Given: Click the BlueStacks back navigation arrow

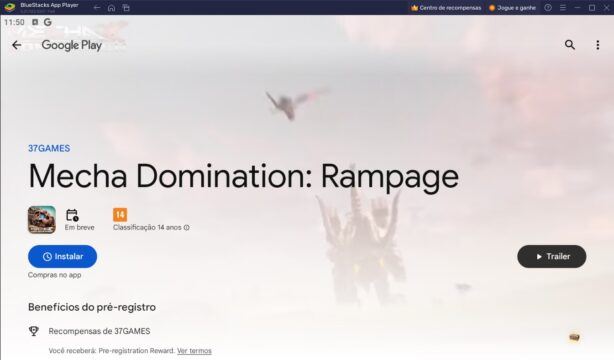Looking at the screenshot, I should (97, 7).
